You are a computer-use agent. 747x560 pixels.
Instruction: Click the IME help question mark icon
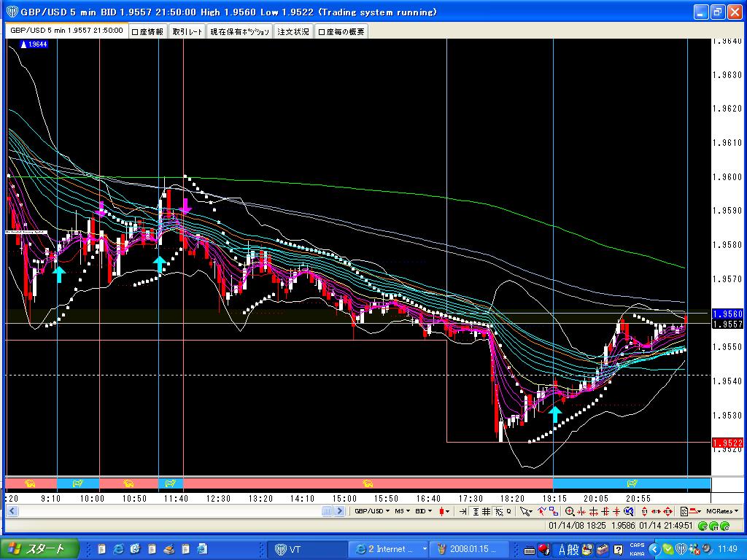618,550
